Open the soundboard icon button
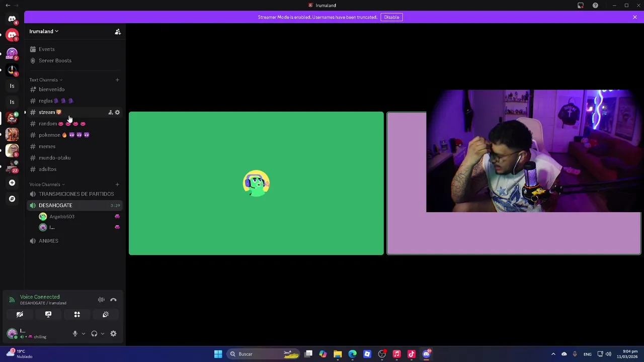 106,314
